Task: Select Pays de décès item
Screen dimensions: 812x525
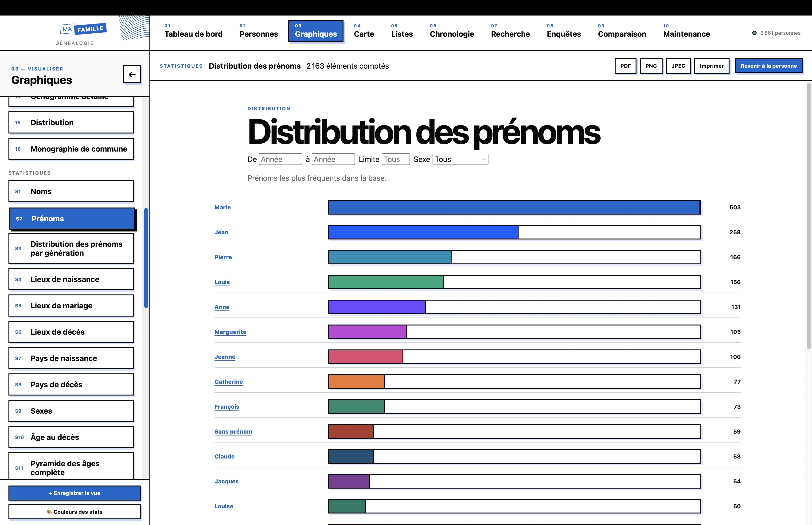Action: coord(71,384)
